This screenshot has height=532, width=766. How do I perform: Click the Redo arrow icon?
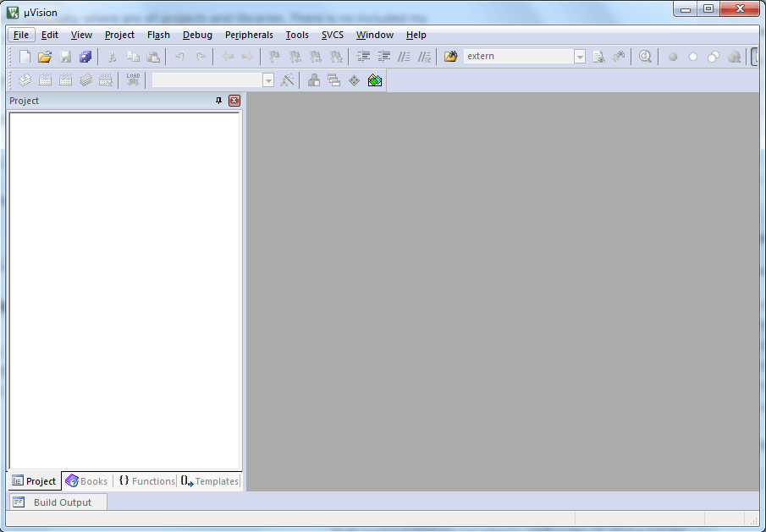click(201, 57)
